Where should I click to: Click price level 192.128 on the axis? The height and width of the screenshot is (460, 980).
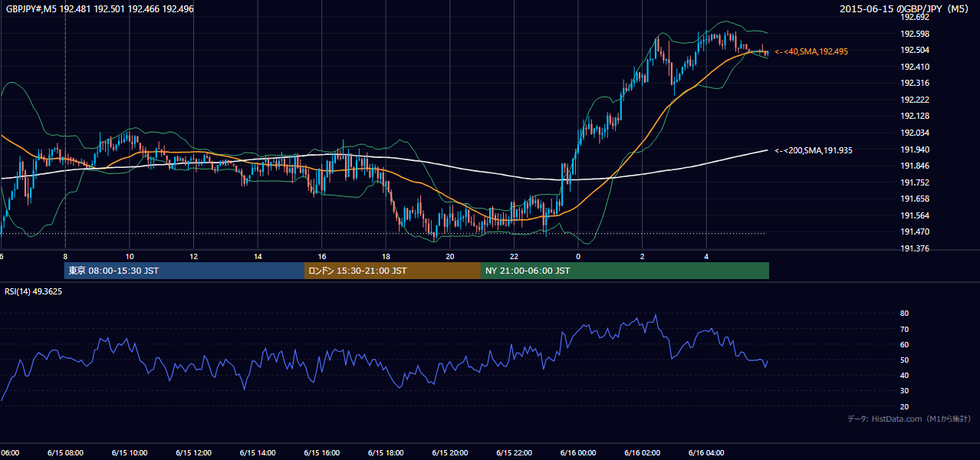coord(914,116)
